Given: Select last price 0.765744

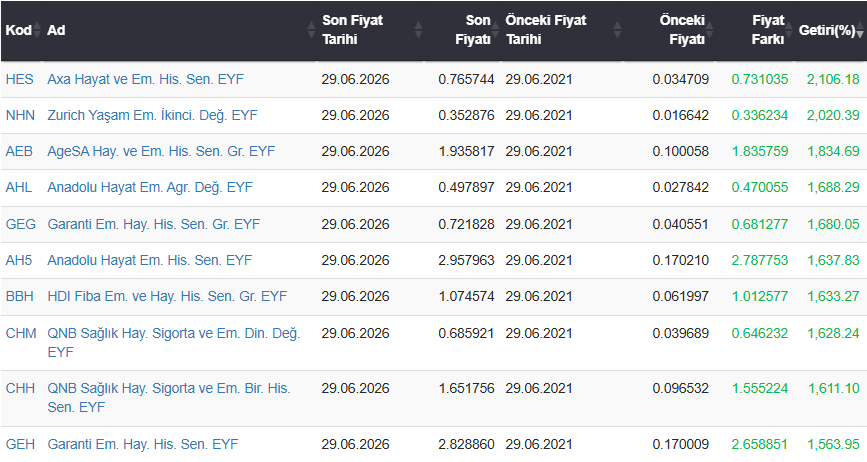Looking at the screenshot, I should [x=466, y=79].
